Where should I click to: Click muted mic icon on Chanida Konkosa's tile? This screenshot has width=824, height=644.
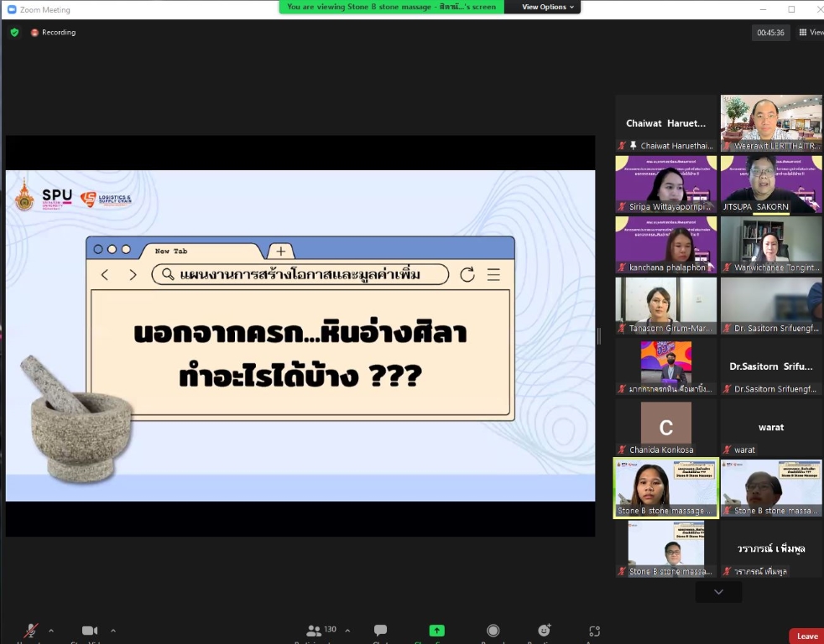click(x=623, y=449)
